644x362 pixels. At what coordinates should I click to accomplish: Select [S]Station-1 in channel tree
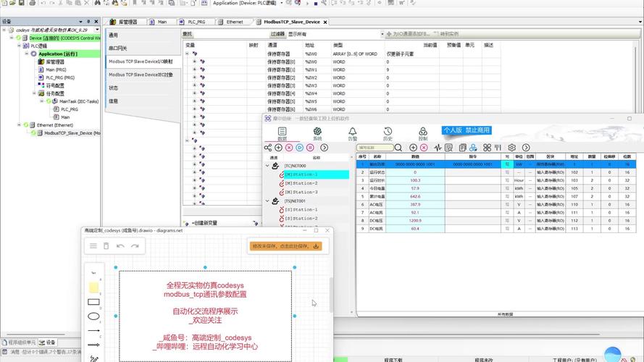[301, 210]
